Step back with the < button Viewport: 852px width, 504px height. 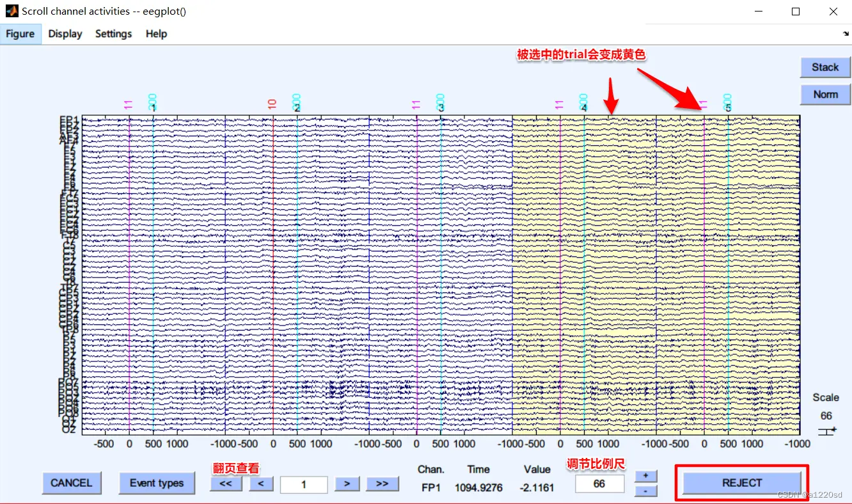click(x=261, y=484)
